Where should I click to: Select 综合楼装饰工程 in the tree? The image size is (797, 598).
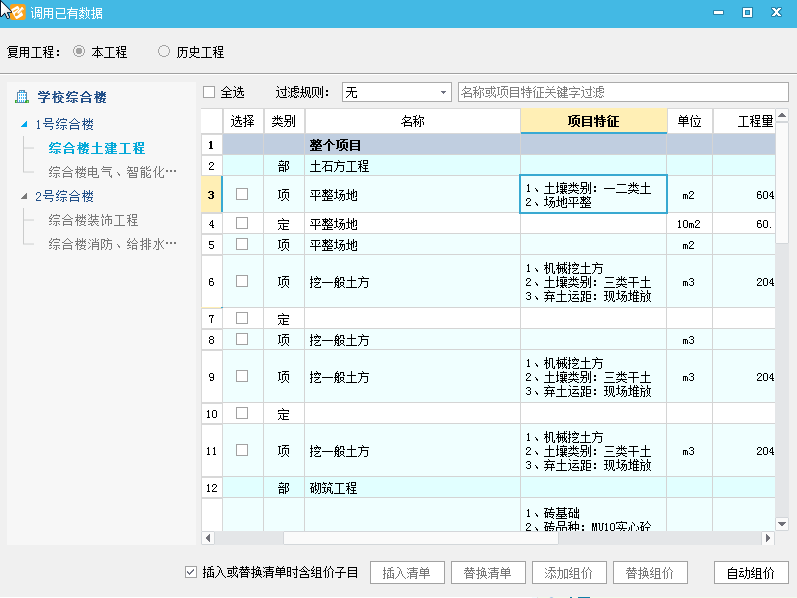pyautogui.click(x=93, y=220)
